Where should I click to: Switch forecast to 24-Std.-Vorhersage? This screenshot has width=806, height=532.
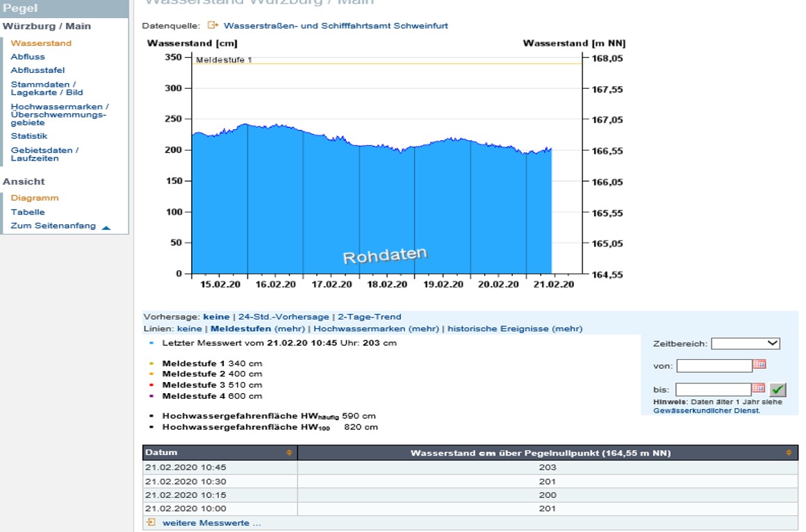(x=283, y=317)
